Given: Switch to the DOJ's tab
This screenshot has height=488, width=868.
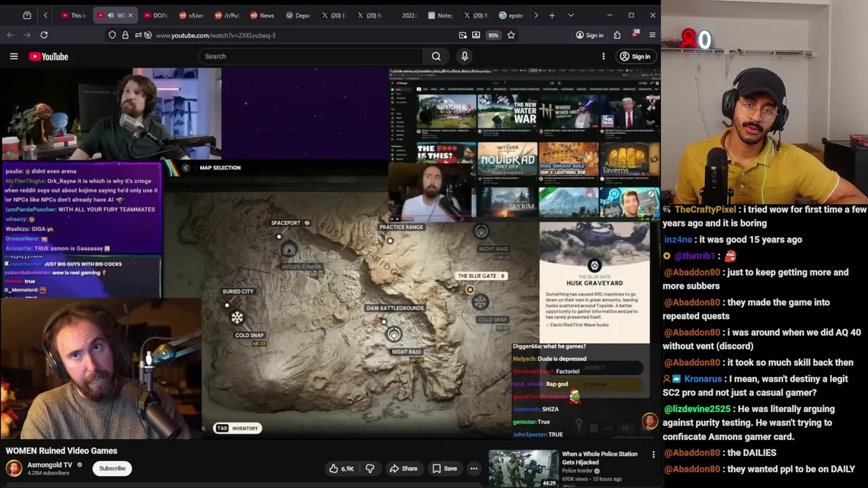Looking at the screenshot, I should 155,15.
